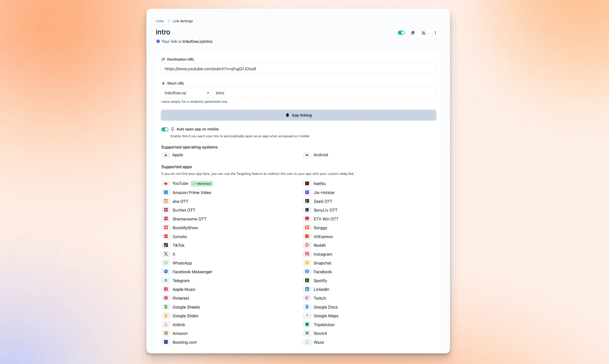
Task: Click the StockX icon
Action: click(307, 334)
